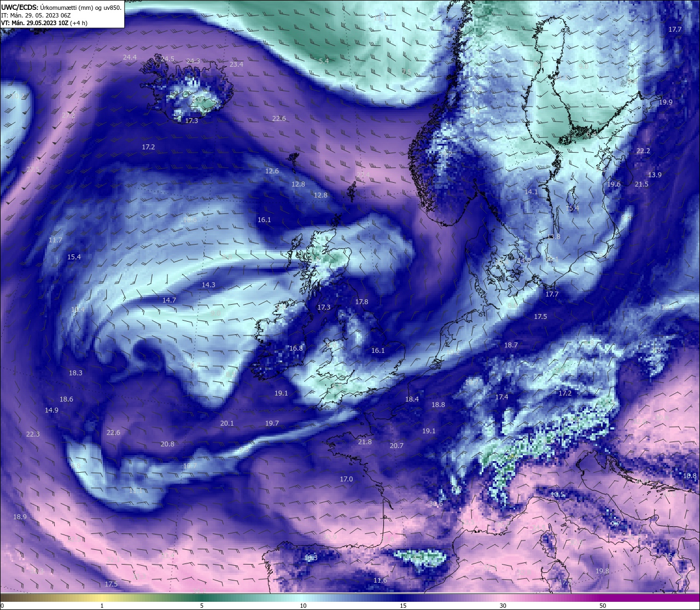Click the UWC/ECDS Úrkomumætti title line
This screenshot has height=610, width=700.
[61, 7]
